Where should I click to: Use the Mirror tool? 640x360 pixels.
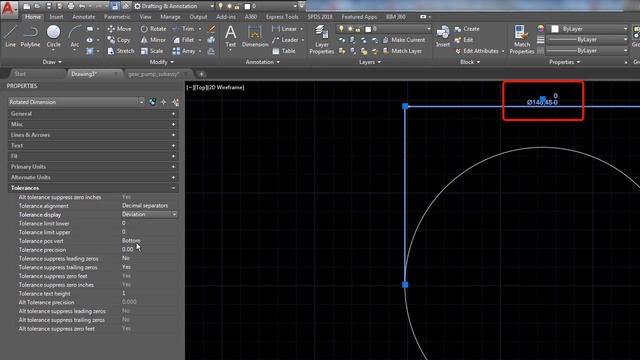coord(153,40)
